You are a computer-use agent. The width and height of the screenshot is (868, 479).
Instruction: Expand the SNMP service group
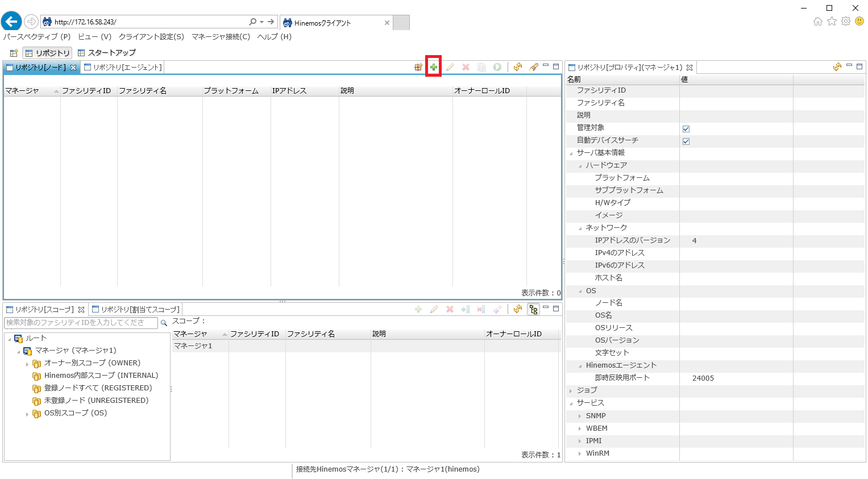tap(580, 416)
